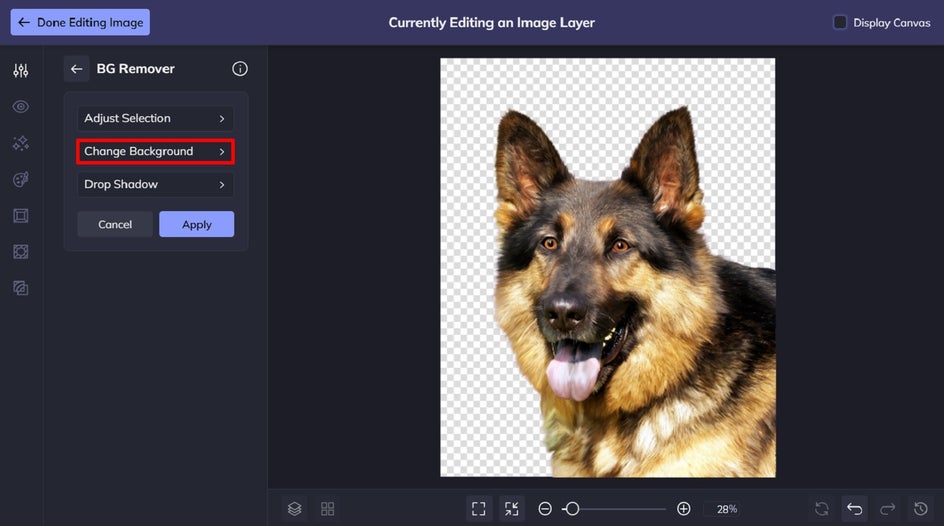
Task: Show BG Remover info tooltip icon
Action: [240, 69]
